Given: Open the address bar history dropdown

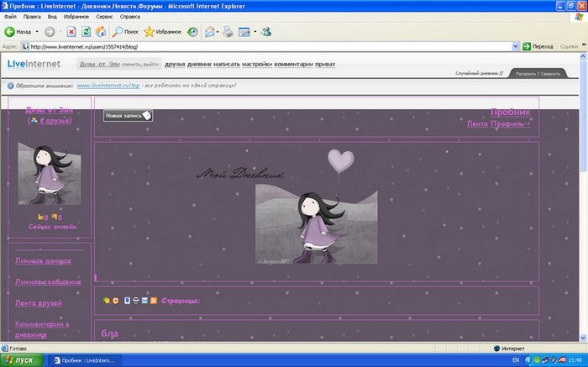Looking at the screenshot, I should pyautogui.click(x=515, y=46).
